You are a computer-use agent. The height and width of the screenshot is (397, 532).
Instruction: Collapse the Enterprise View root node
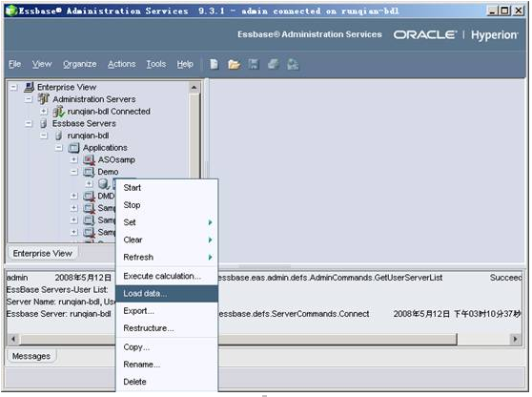coord(13,87)
